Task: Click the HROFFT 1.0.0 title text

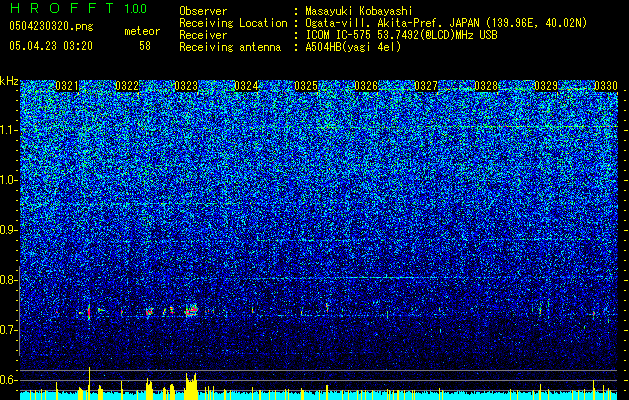Action: [79, 8]
